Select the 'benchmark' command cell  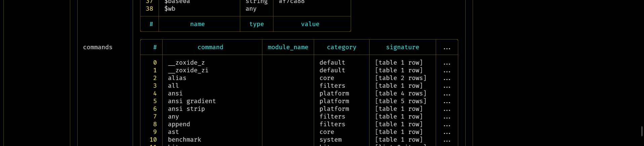tap(184, 140)
